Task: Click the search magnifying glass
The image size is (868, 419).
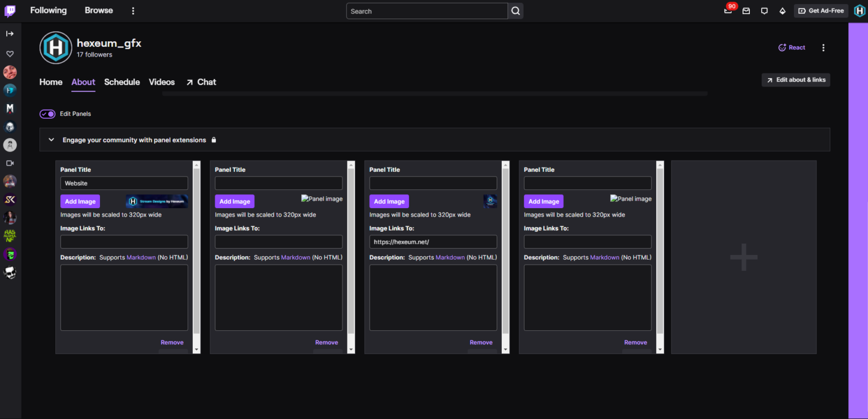Action: (515, 11)
